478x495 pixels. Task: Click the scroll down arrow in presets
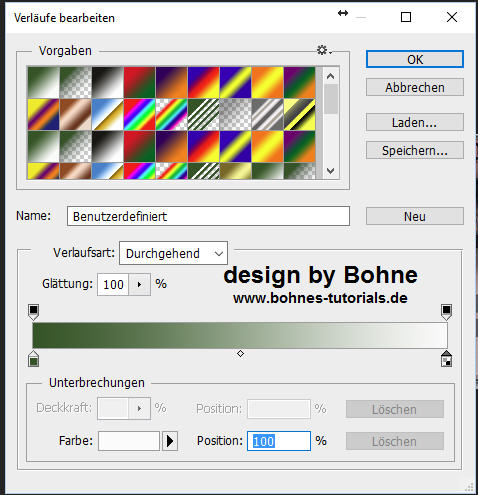coord(330,171)
